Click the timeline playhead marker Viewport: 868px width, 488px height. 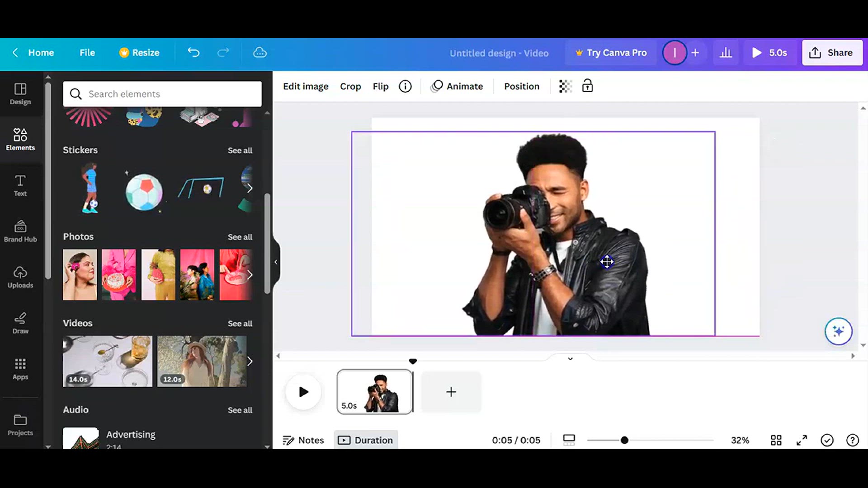(x=413, y=361)
